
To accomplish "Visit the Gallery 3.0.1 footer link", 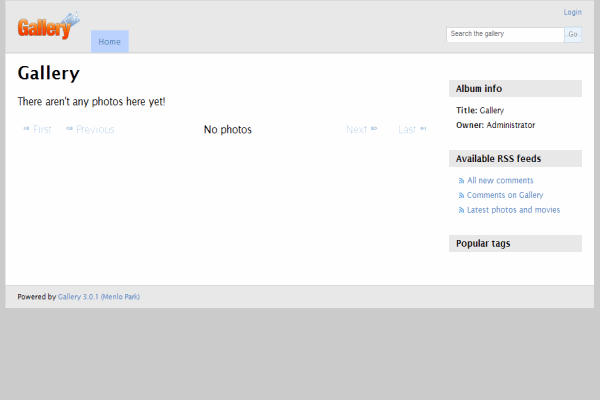I will click(99, 297).
